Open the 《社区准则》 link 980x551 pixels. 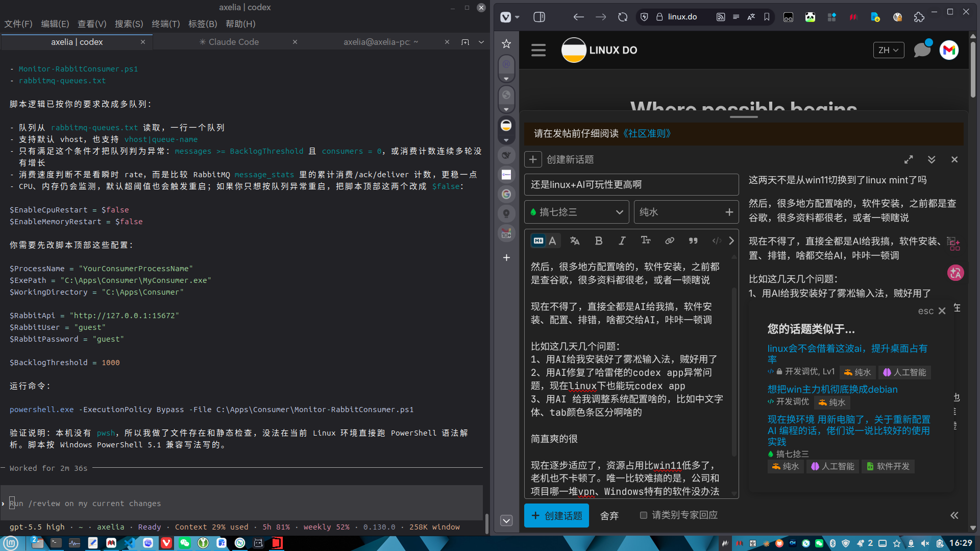pos(646,133)
